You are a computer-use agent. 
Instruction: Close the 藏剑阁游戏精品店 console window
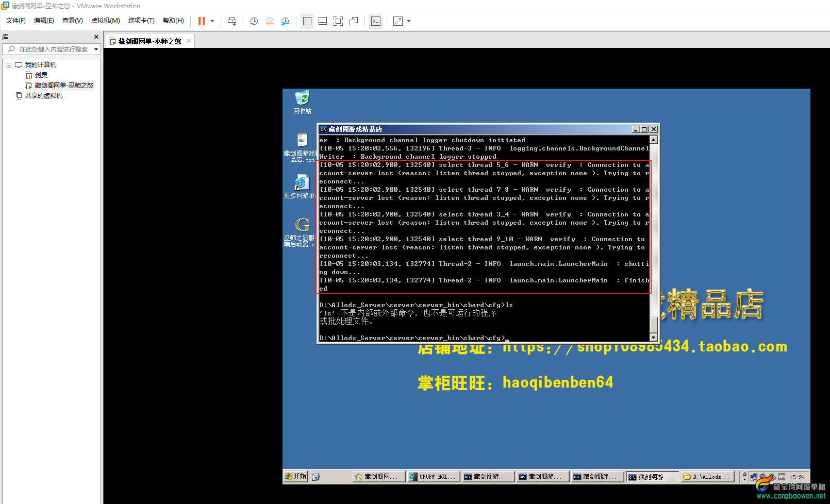654,129
